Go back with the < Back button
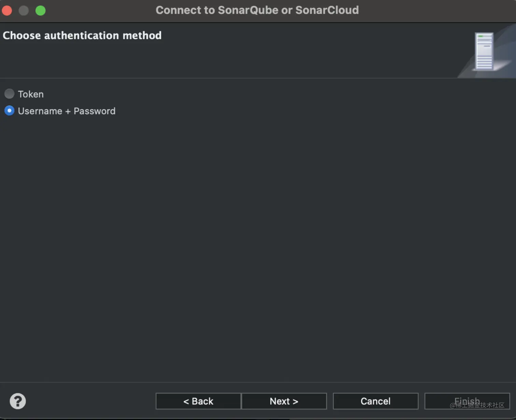Image resolution: width=516 pixels, height=420 pixels. coord(198,401)
